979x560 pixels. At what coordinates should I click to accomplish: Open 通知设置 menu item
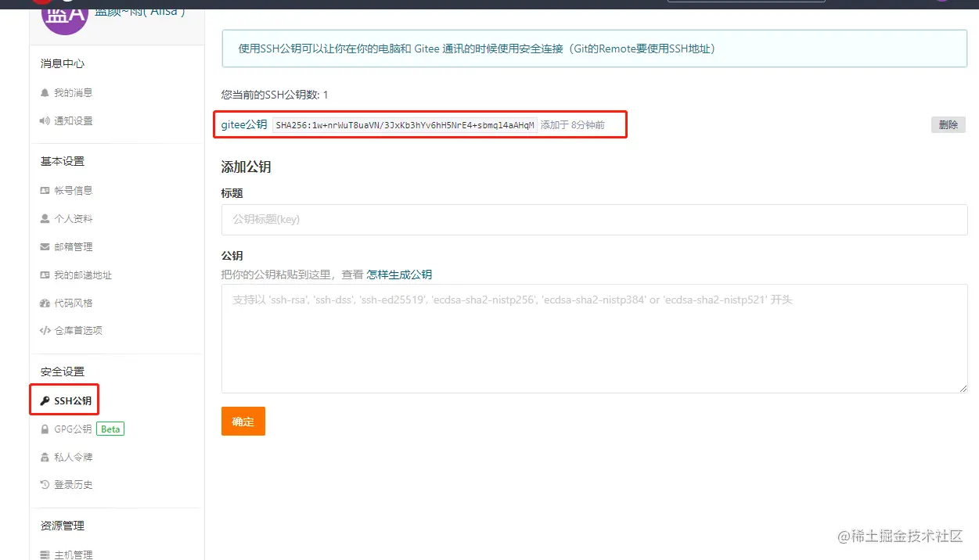coord(73,120)
